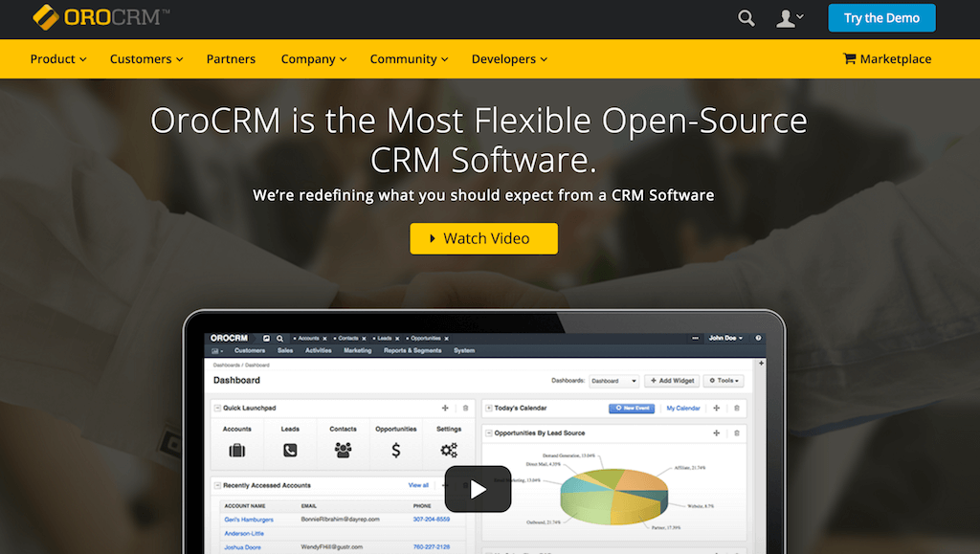The height and width of the screenshot is (554, 980).
Task: Click the Watch Video button
Action: tap(483, 238)
